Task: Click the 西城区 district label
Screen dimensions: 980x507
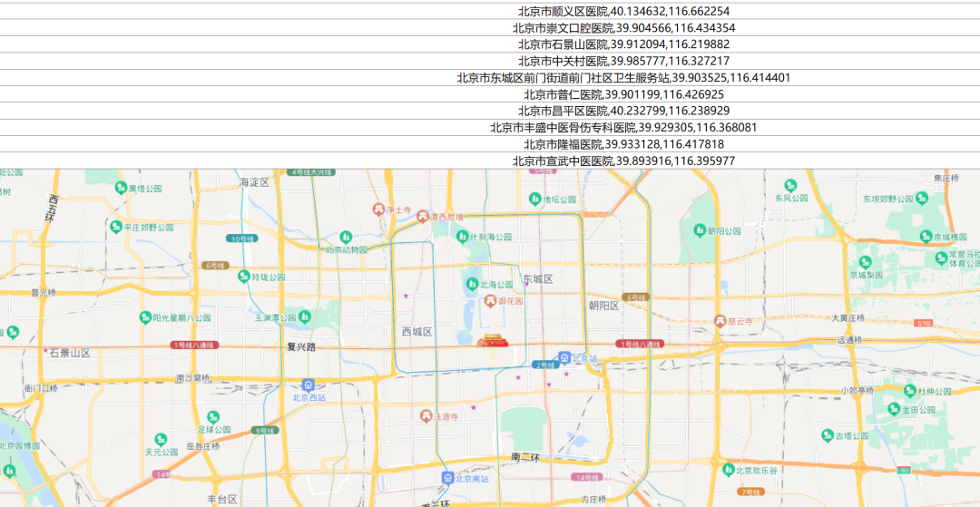Action: tap(417, 332)
